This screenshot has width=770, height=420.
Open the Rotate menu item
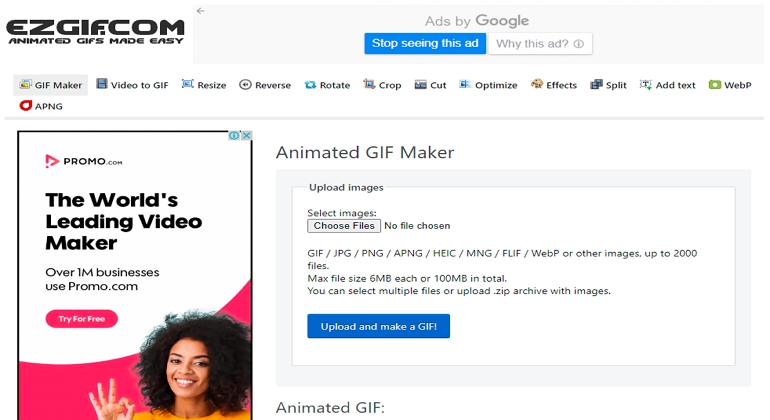(x=327, y=84)
